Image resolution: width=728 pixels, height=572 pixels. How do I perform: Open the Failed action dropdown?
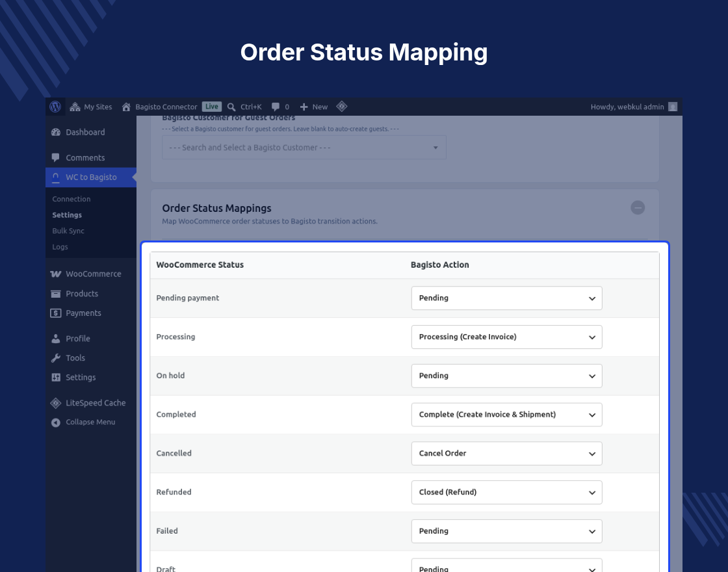click(506, 531)
